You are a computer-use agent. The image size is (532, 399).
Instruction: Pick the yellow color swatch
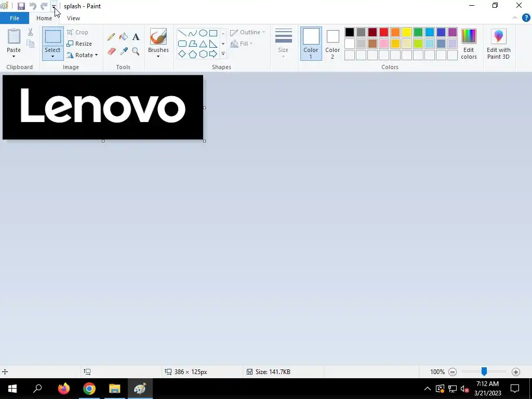[406, 32]
